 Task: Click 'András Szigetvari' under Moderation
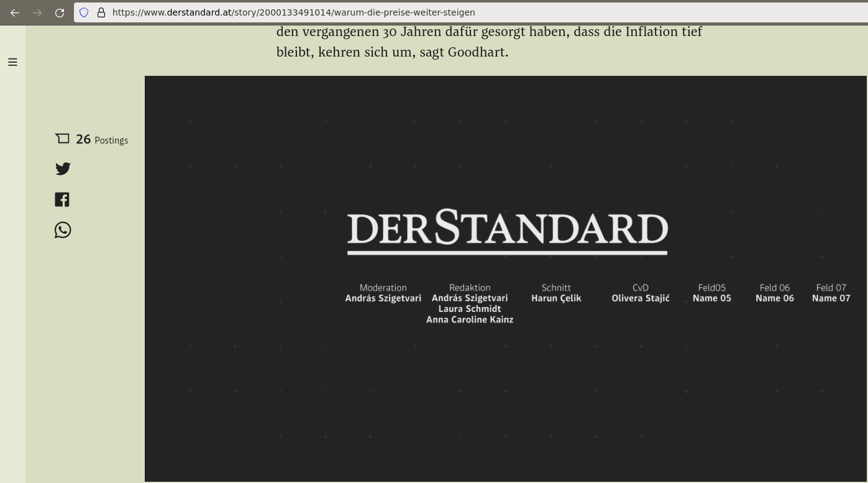(383, 298)
